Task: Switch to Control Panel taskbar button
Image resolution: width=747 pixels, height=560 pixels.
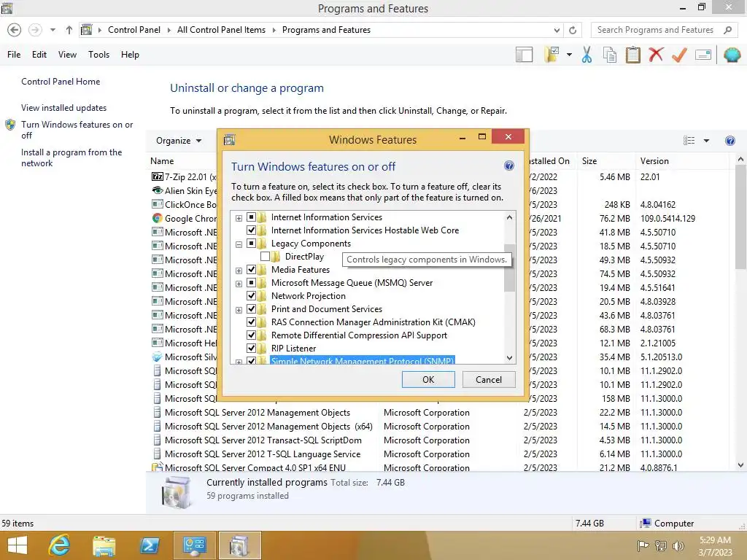Action: 194,545
